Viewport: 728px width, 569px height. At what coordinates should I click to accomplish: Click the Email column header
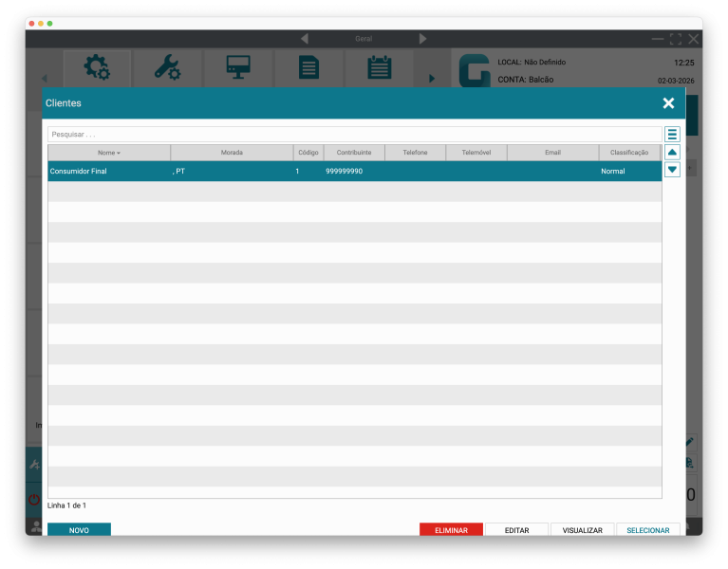tap(552, 153)
